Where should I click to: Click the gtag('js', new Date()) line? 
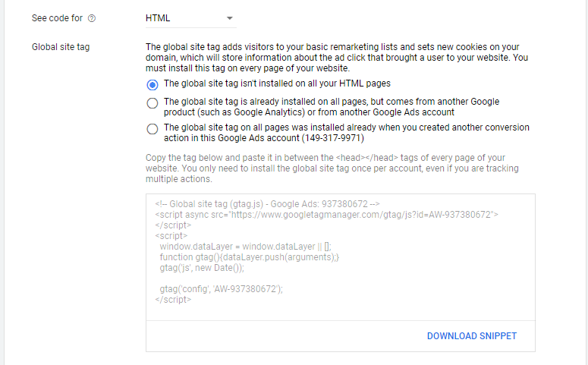[x=202, y=268]
